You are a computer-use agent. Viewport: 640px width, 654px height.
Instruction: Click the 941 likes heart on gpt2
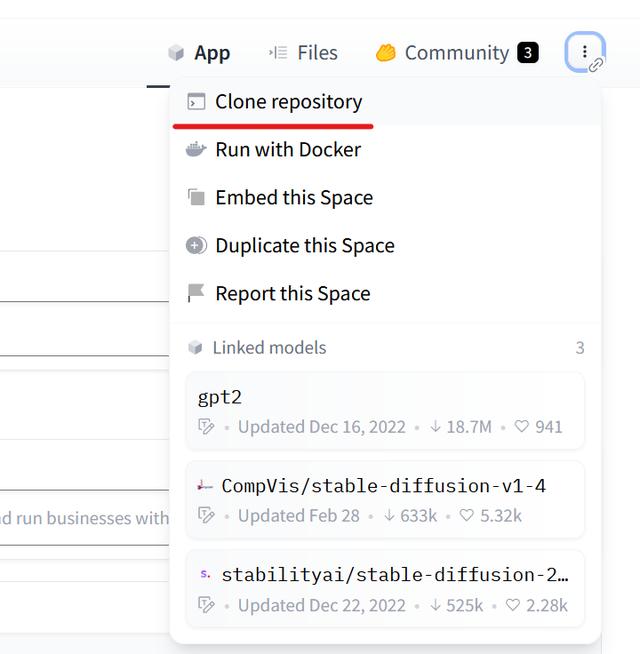pos(522,427)
